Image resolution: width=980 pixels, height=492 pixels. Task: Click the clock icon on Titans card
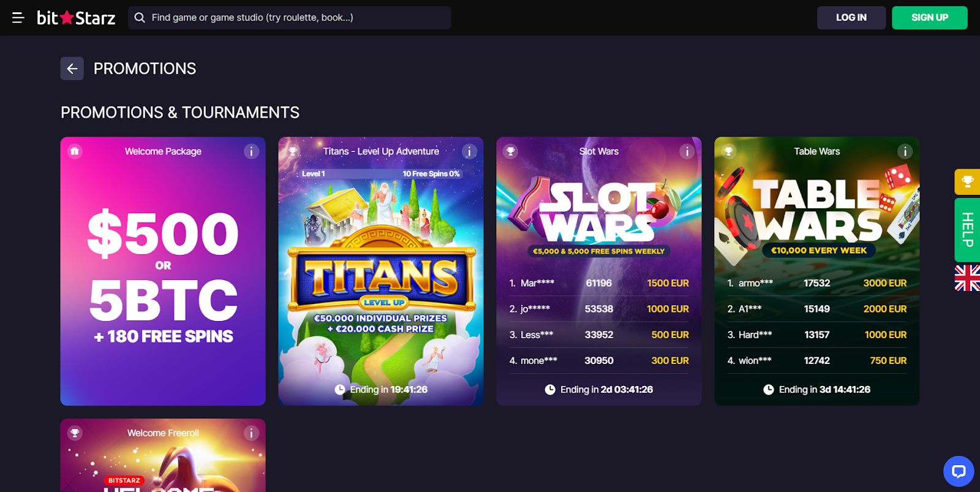(340, 390)
